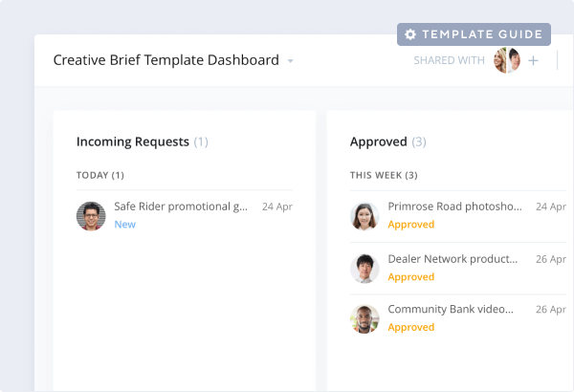This screenshot has height=392, width=574.
Task: Click the Safe Rider requester avatar
Action: [90, 216]
